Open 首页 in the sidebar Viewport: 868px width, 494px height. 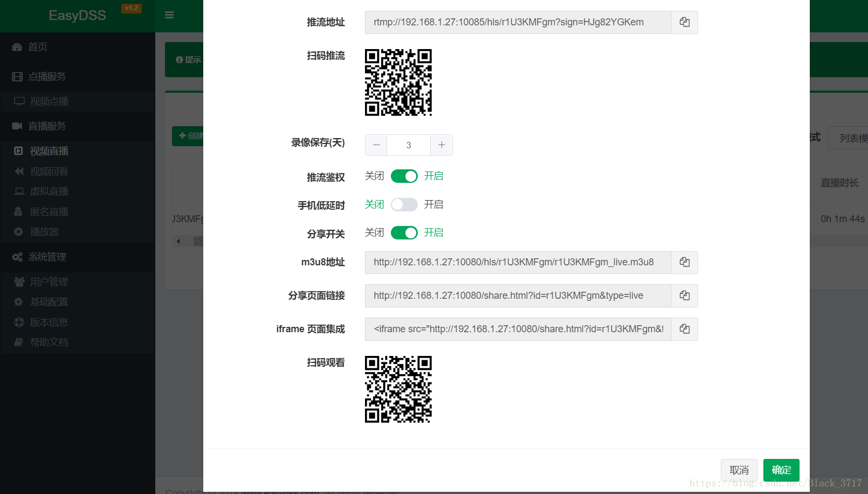point(78,47)
